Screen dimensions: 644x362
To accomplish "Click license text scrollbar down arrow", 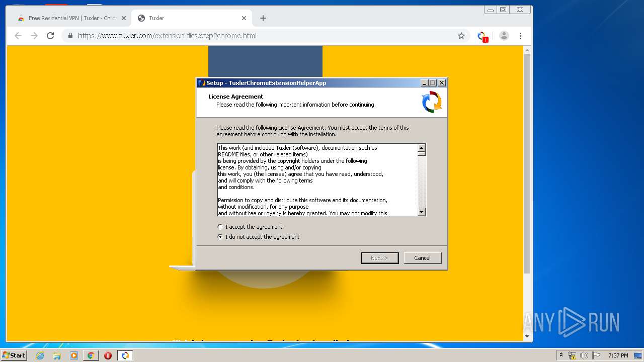I will [422, 212].
